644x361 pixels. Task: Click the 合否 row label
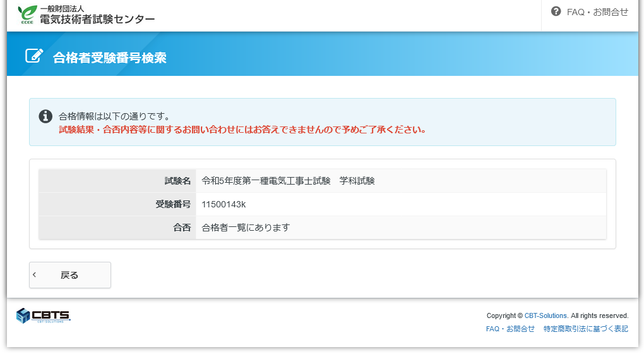[x=182, y=228]
